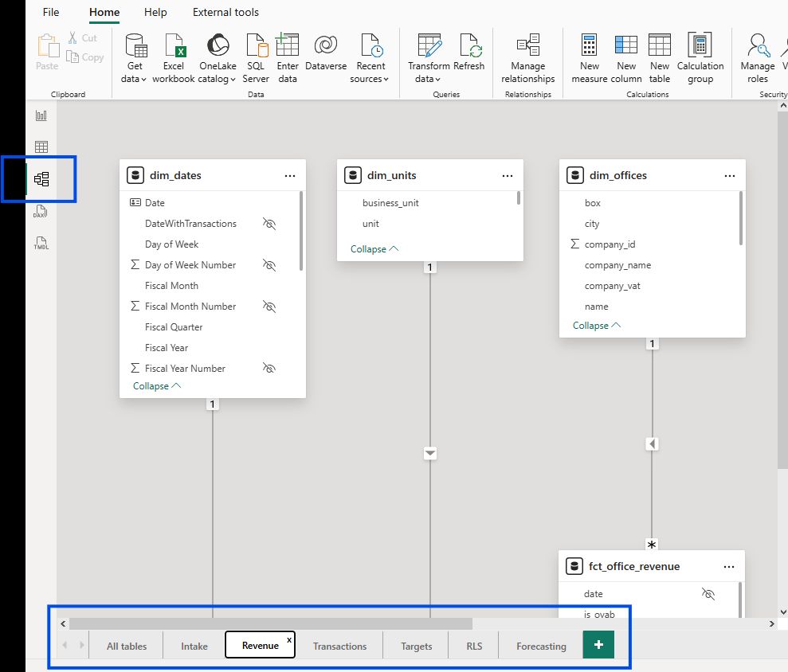Open dim_dates more options menu
The image size is (788, 672).
tap(290, 176)
